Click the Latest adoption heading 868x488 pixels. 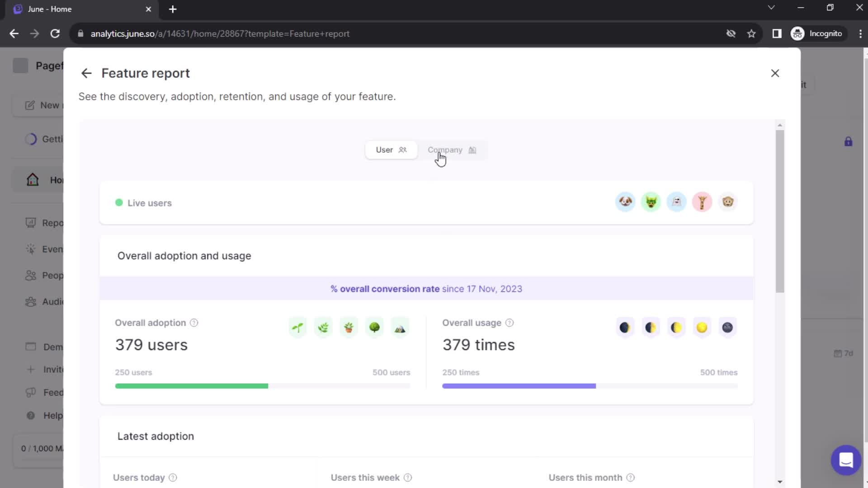click(x=156, y=436)
